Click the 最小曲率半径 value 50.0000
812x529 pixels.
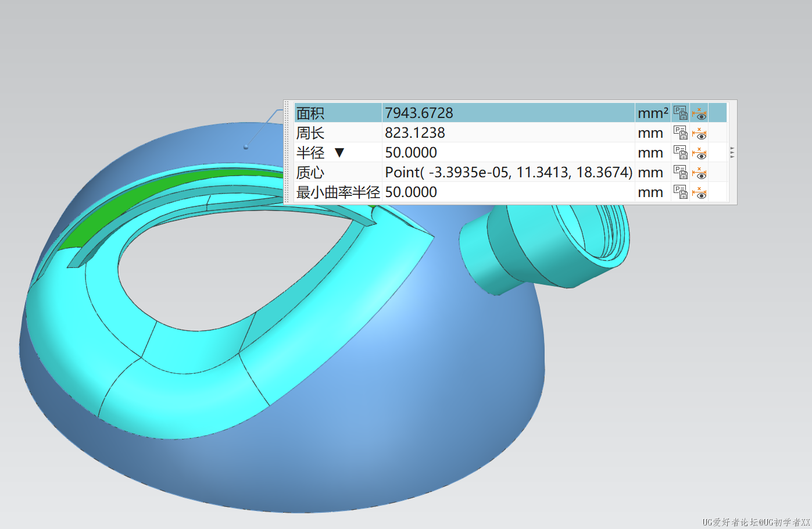410,192
